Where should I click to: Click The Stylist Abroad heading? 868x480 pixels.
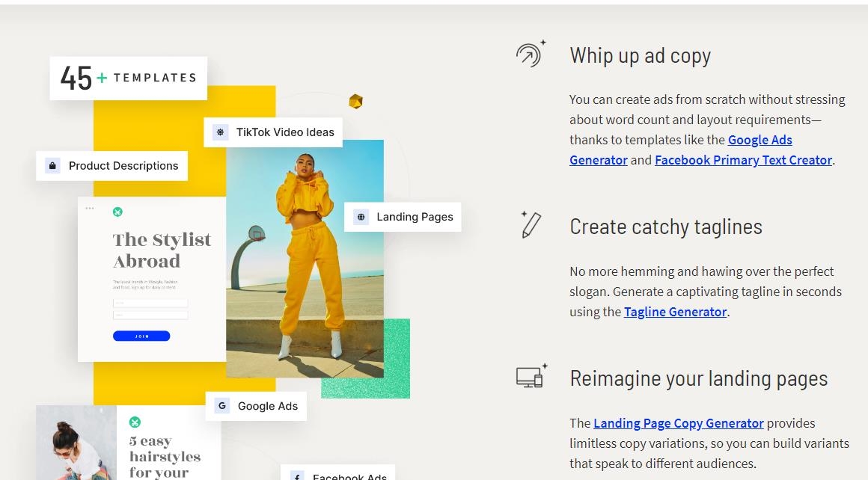[x=162, y=250]
